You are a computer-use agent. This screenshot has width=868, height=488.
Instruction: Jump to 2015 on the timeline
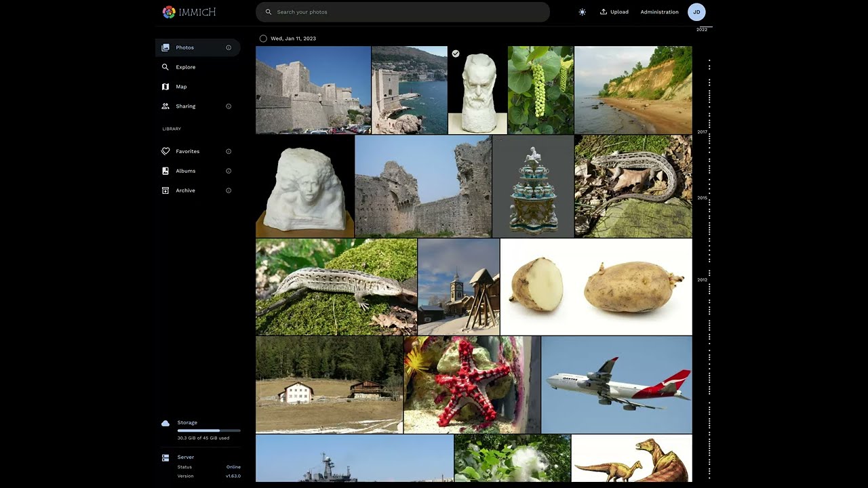click(x=702, y=198)
